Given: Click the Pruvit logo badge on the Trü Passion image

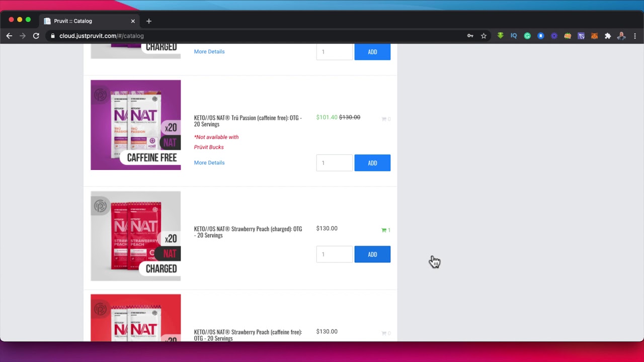Looking at the screenshot, I should (x=101, y=95).
